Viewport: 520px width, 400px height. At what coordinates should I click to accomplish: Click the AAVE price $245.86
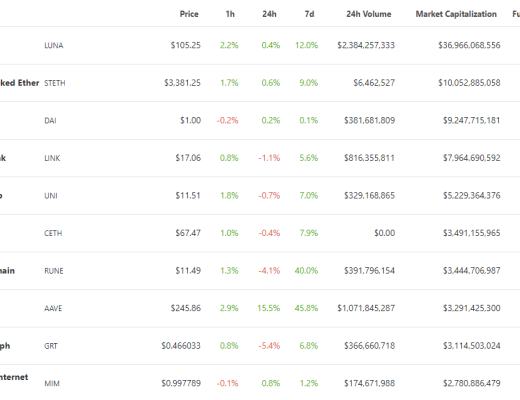pos(186,308)
